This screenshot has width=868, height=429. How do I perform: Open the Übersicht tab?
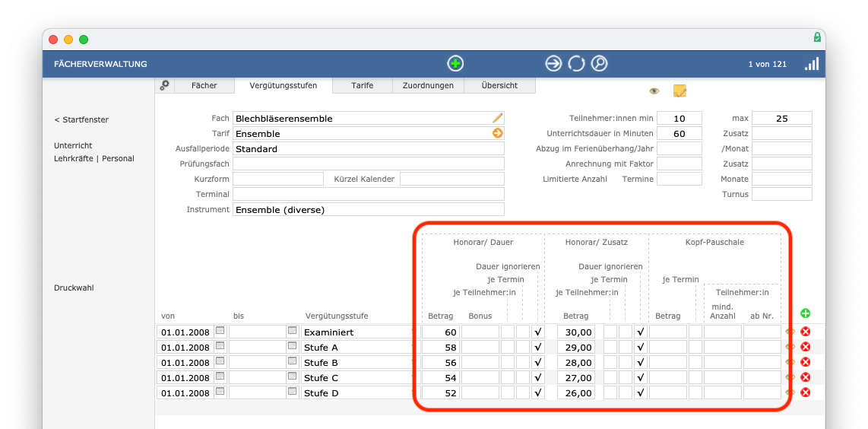click(x=499, y=85)
